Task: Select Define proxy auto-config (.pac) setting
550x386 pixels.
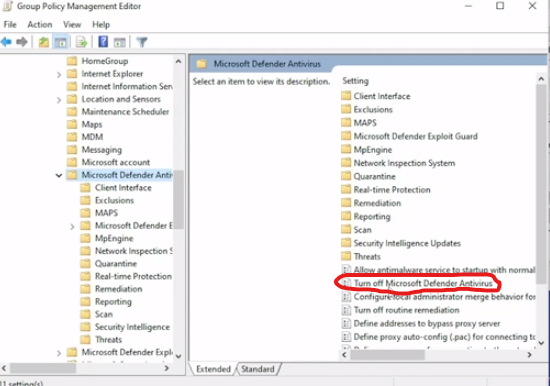Action: tap(444, 337)
